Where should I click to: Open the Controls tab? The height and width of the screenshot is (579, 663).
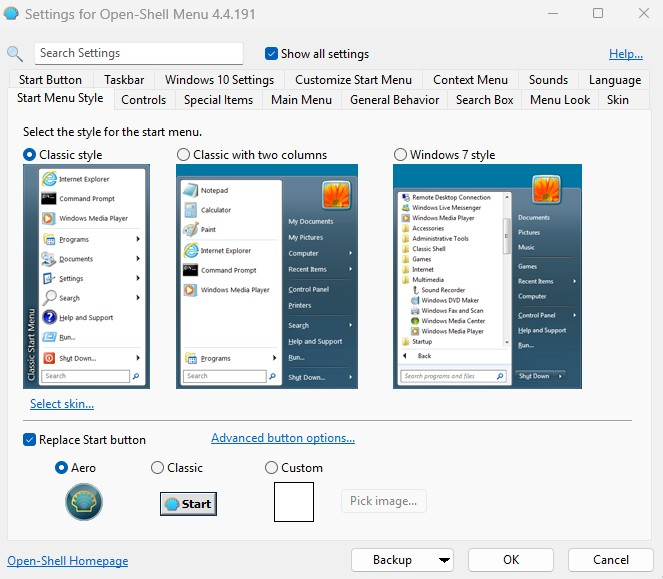144,100
